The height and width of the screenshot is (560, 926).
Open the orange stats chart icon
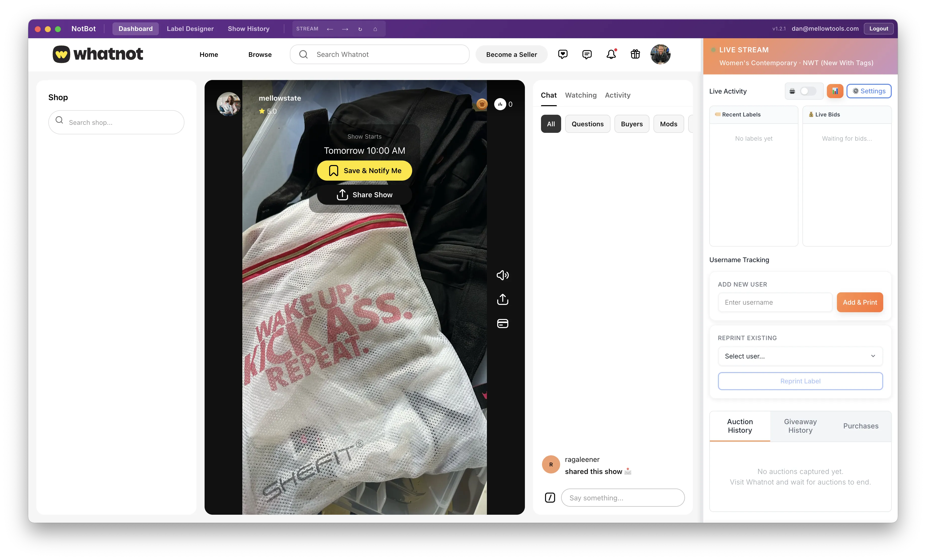(x=835, y=91)
